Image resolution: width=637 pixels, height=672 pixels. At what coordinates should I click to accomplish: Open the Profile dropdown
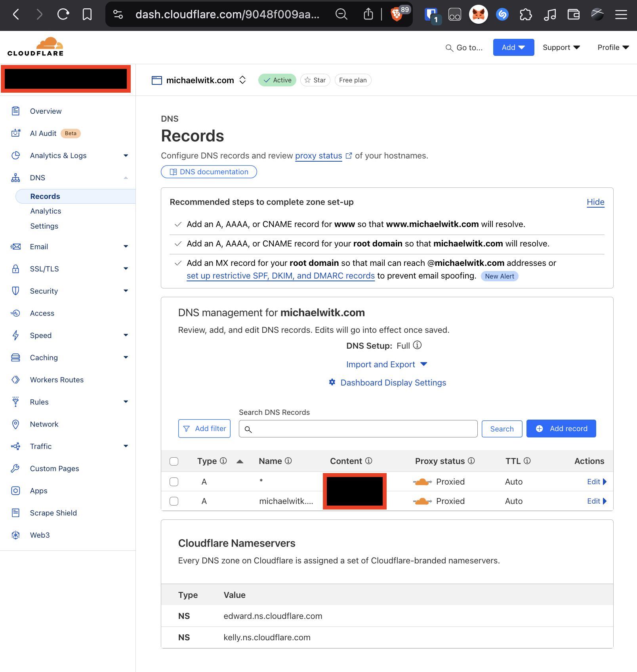point(613,48)
